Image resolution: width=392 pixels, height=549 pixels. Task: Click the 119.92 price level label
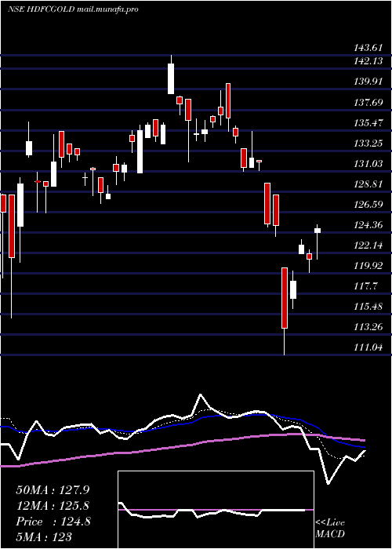click(368, 266)
